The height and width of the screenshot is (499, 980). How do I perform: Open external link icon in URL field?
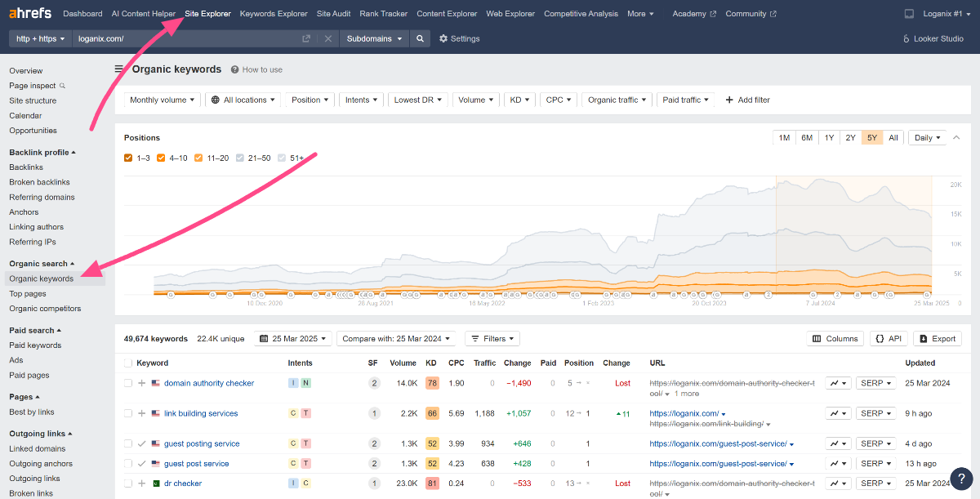(306, 38)
